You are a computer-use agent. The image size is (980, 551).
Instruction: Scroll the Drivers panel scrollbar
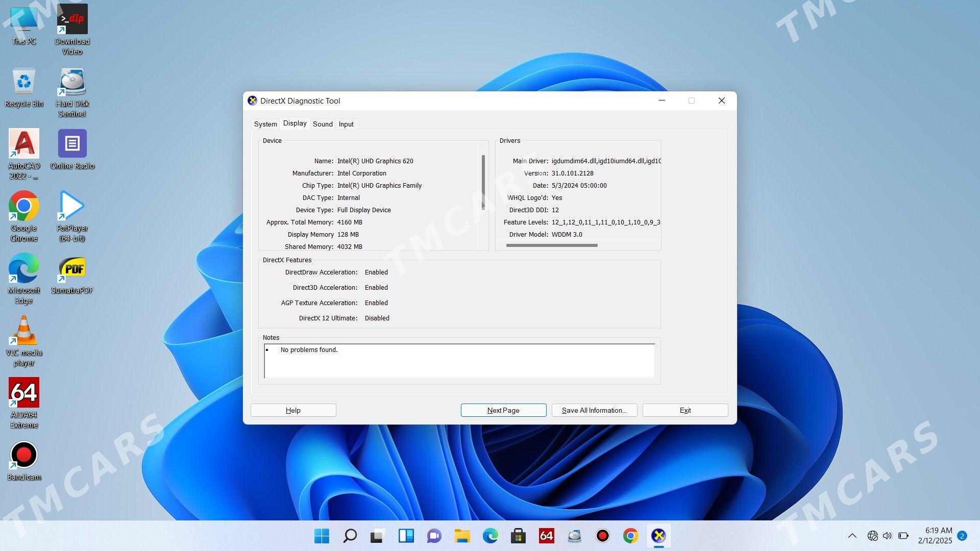point(551,245)
